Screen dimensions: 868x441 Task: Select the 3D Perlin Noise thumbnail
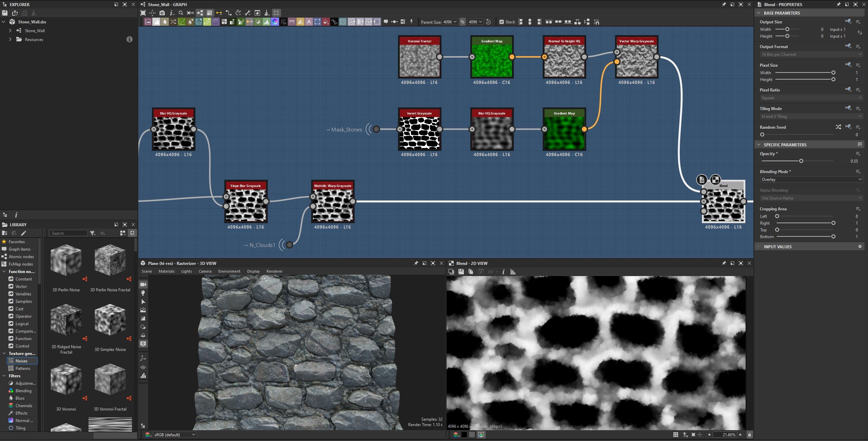click(x=66, y=260)
